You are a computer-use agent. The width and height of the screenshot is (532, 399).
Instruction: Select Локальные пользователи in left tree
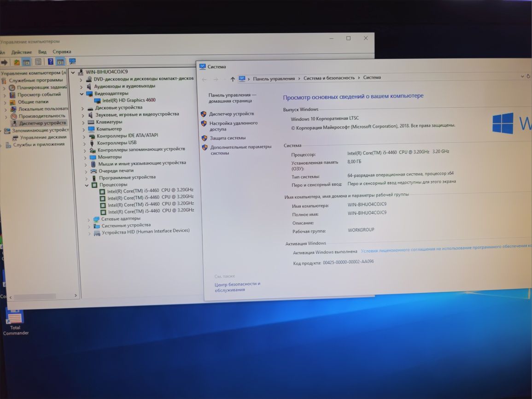[43, 109]
